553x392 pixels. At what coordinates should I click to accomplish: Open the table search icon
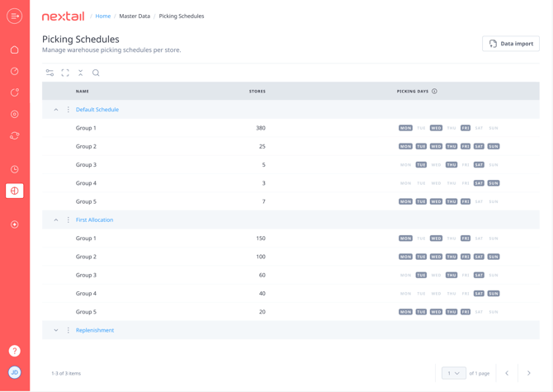(96, 73)
